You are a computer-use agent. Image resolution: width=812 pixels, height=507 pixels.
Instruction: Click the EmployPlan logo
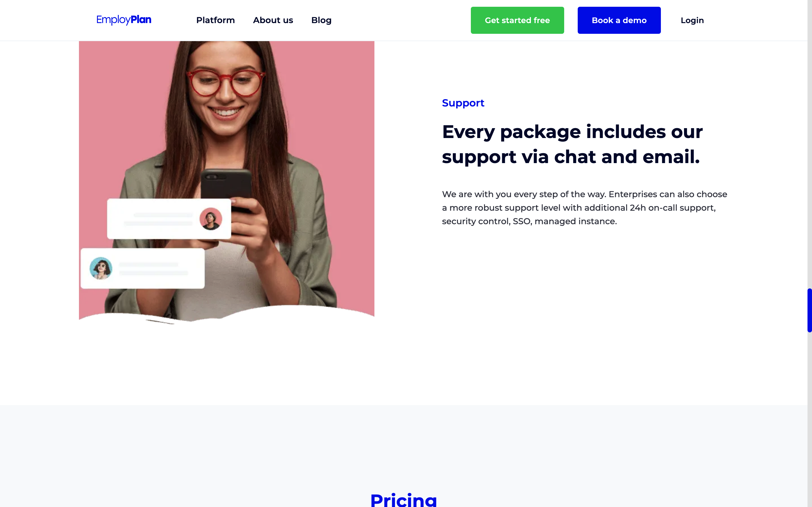point(124,20)
